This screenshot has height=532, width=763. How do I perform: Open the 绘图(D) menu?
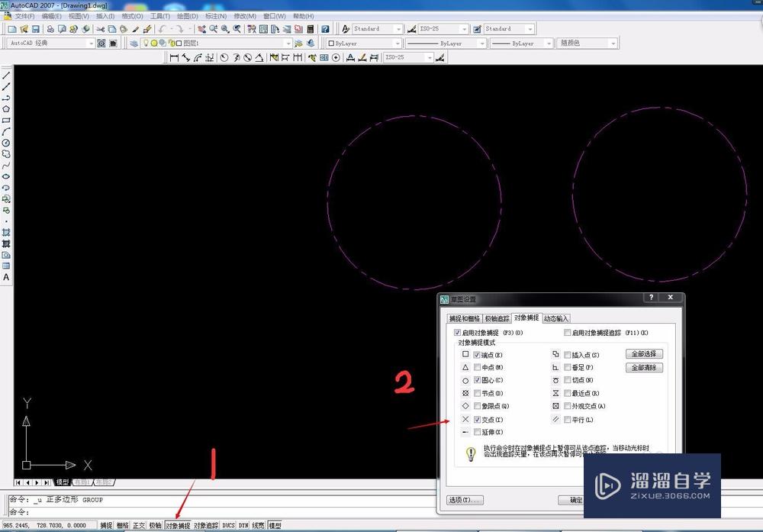185,15
